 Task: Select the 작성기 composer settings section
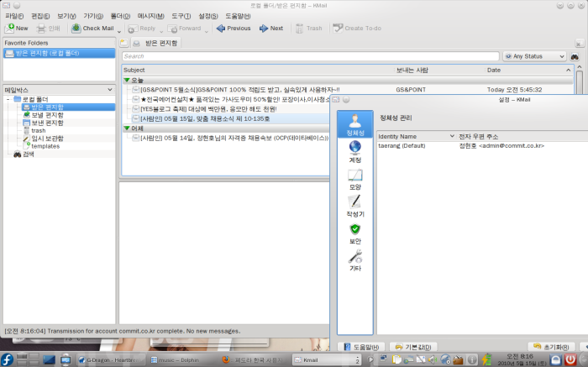354,206
